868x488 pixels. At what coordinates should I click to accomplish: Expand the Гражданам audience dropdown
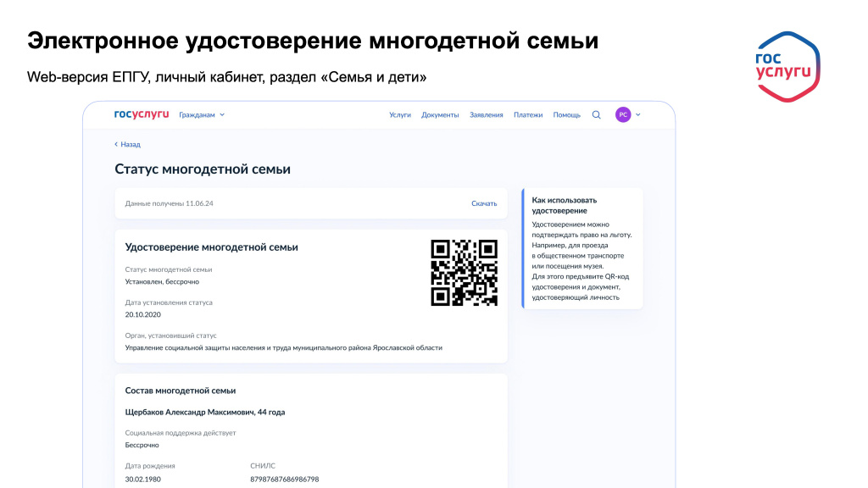coord(201,114)
